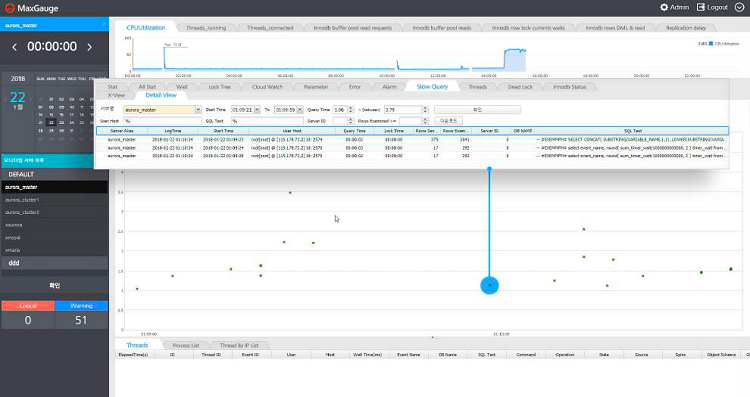This screenshot has height=397, width=750.
Task: Click the confirm button in the sidebar
Action: pyautogui.click(x=55, y=285)
